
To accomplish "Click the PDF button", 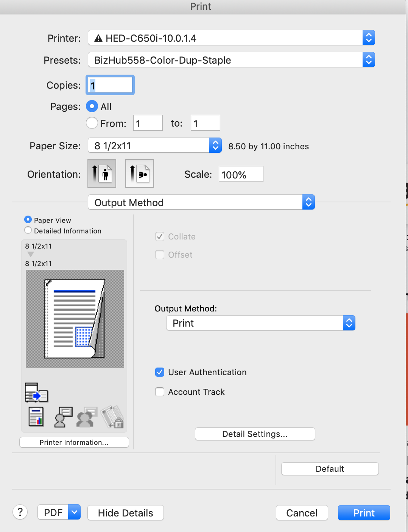I will pyautogui.click(x=53, y=512).
